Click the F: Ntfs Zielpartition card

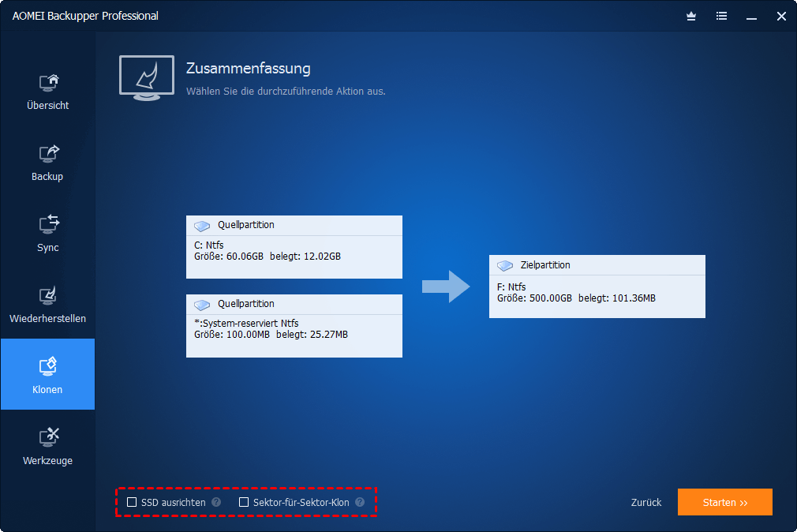pyautogui.click(x=597, y=287)
